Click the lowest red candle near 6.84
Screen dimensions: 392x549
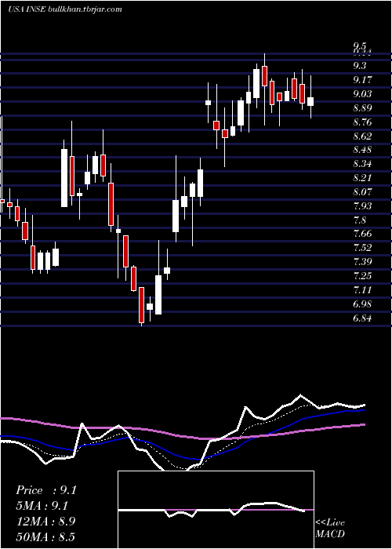pos(141,305)
